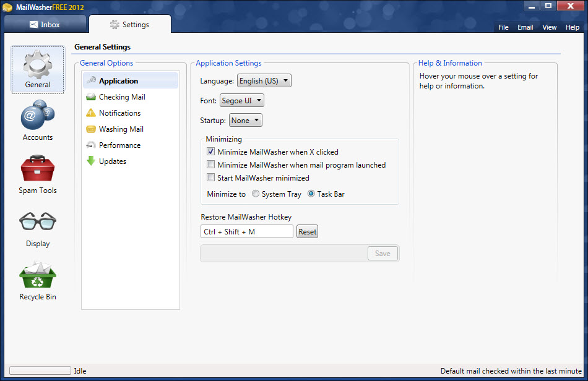Open the General settings gear icon

pyautogui.click(x=38, y=65)
